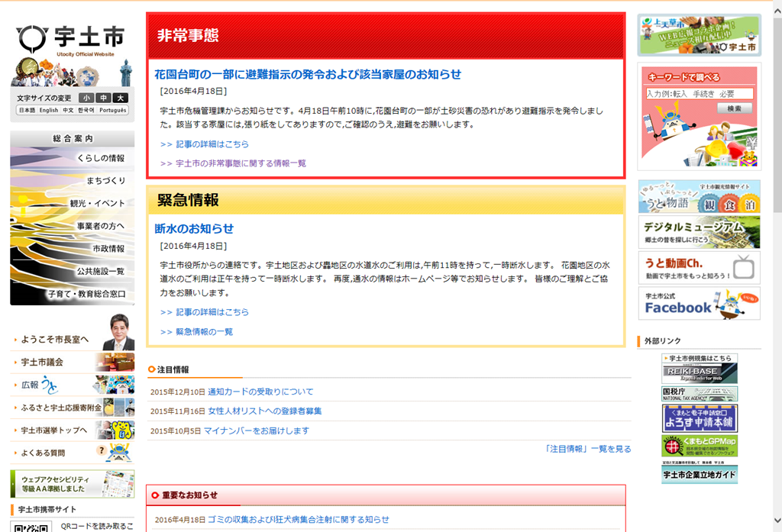Set text size to 中
Screen dimensions: 782x532
point(103,98)
